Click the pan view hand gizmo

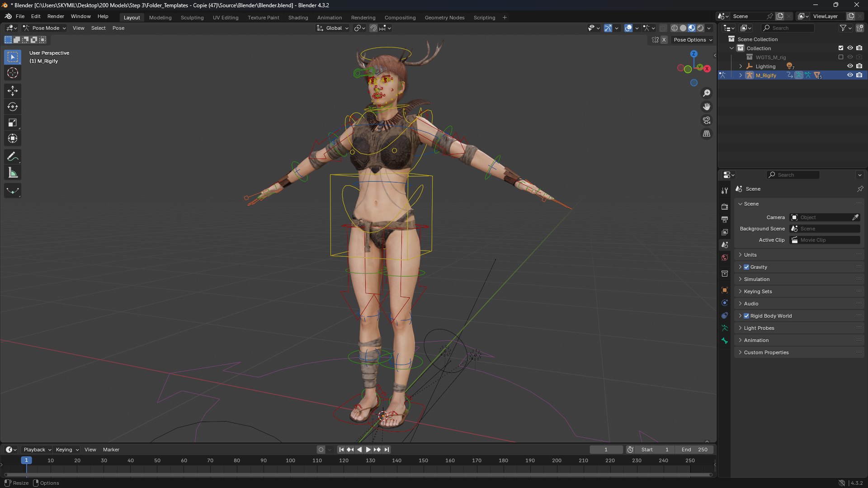707,107
